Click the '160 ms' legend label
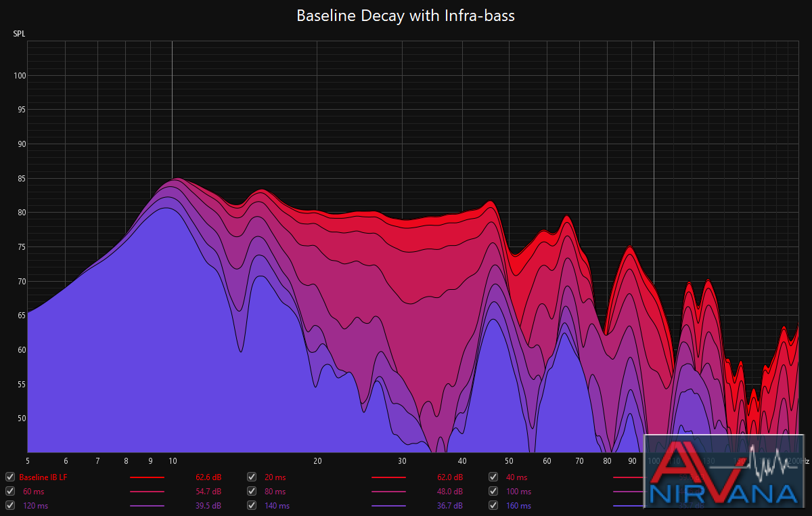Screen dimensions: 812x516 click(x=518, y=506)
